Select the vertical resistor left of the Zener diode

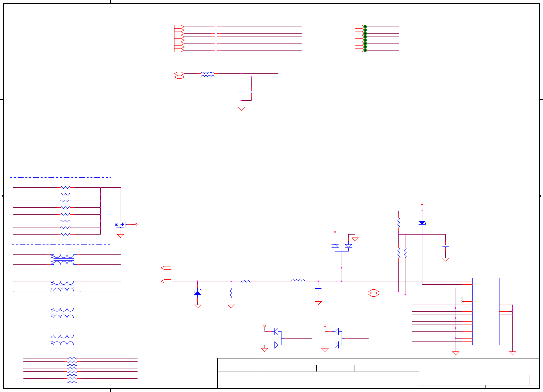tap(398, 223)
